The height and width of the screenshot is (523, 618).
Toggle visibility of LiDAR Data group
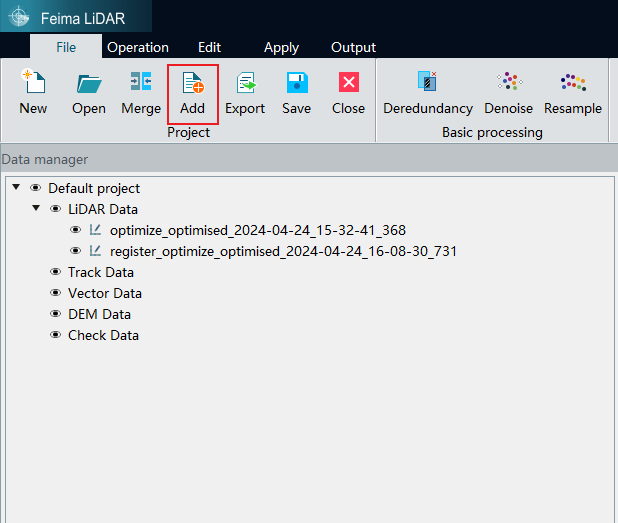(x=56, y=209)
